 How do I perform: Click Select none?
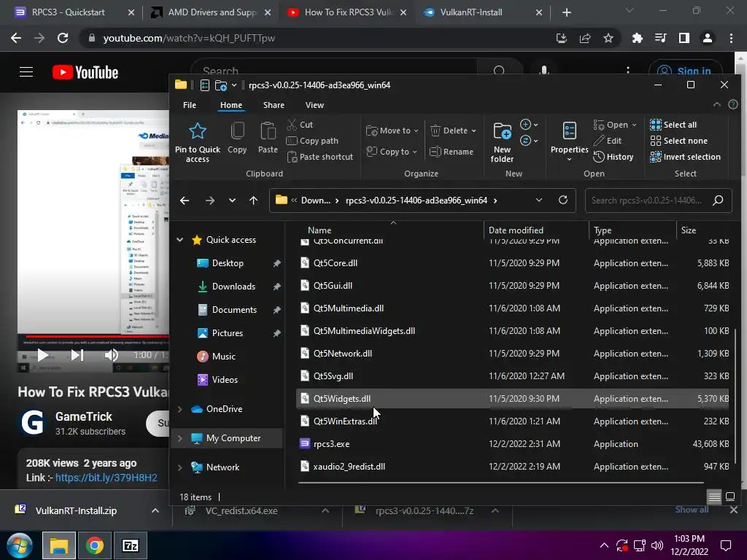click(x=679, y=141)
